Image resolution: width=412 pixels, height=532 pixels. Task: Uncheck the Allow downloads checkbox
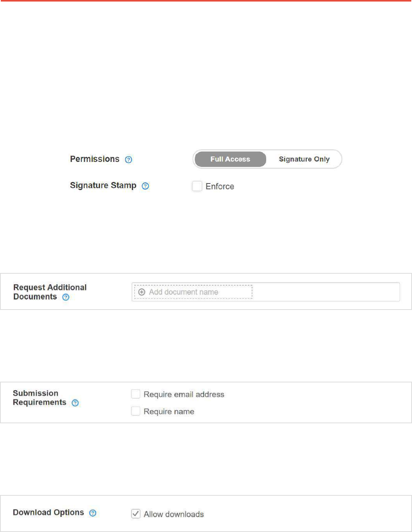pyautogui.click(x=135, y=514)
